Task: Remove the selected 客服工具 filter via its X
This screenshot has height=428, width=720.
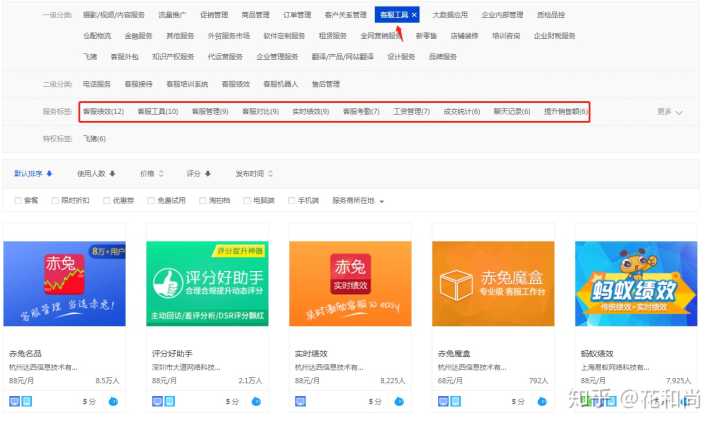Action: pyautogui.click(x=414, y=16)
